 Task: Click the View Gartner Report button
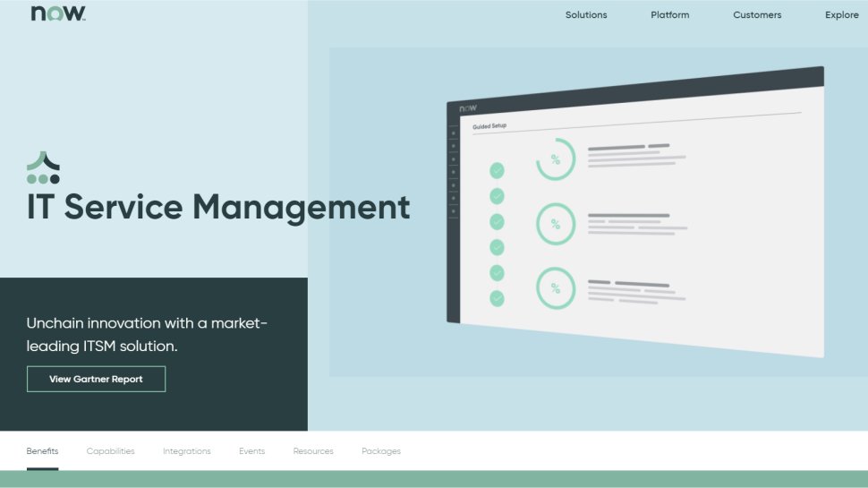pyautogui.click(x=96, y=379)
